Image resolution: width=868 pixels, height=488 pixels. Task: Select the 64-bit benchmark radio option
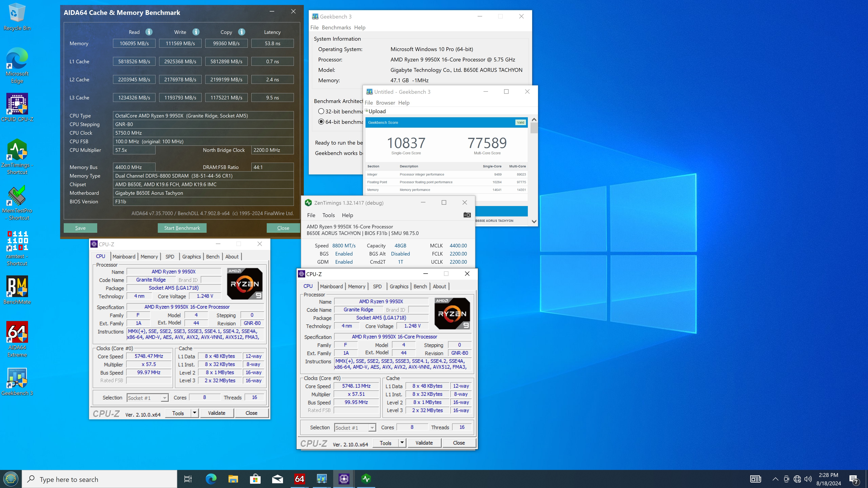coord(321,122)
